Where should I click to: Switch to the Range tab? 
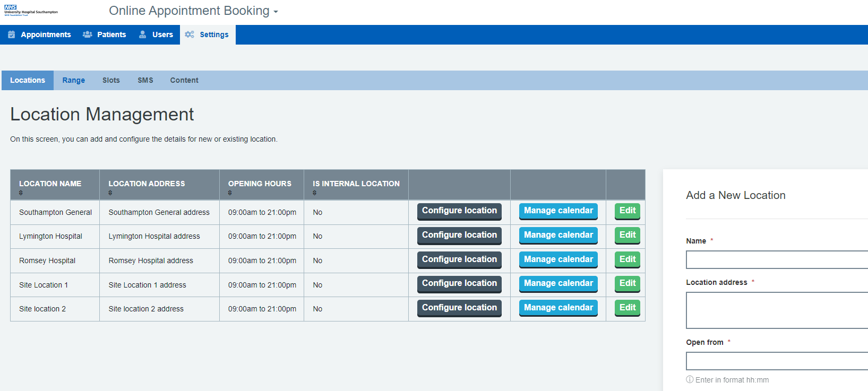73,80
